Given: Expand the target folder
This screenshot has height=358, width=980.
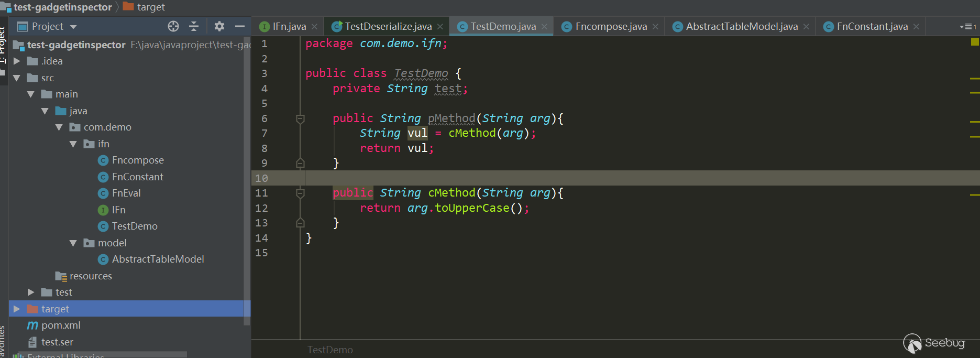Looking at the screenshot, I should point(17,309).
